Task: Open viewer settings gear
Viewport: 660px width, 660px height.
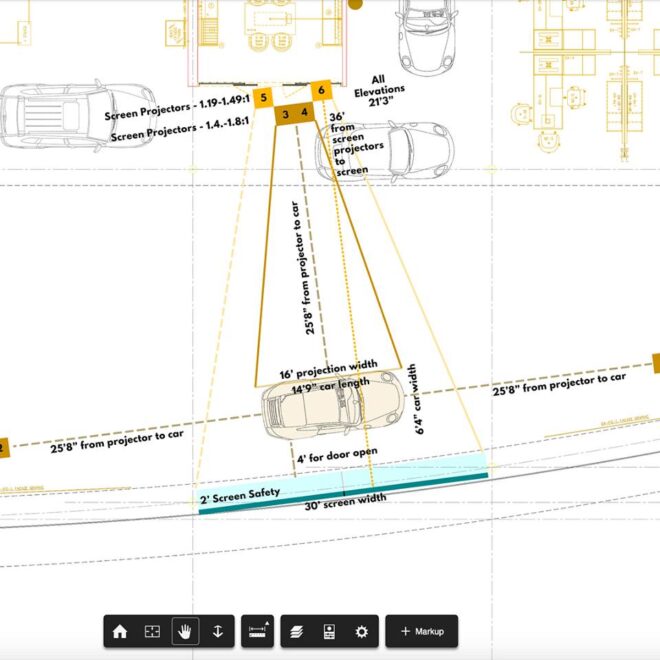Action: pyautogui.click(x=362, y=632)
